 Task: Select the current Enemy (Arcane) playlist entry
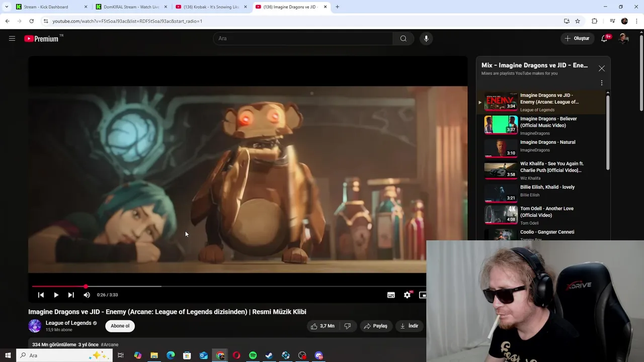[x=541, y=102]
